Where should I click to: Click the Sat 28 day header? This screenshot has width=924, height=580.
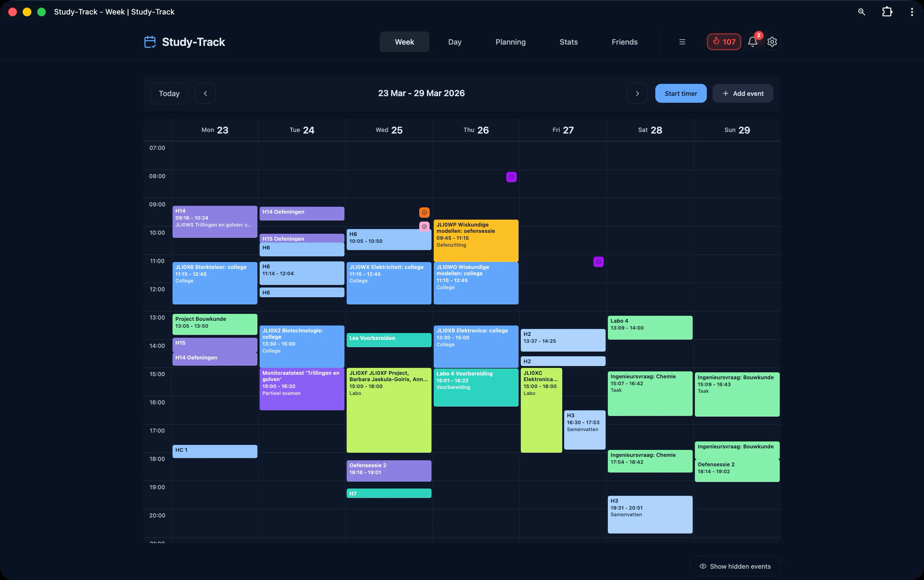pos(650,130)
